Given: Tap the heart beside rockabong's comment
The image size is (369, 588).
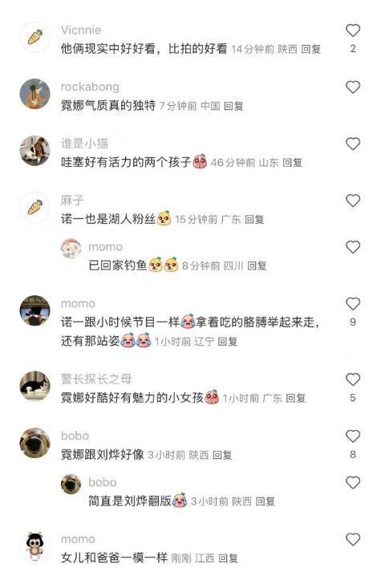Looking at the screenshot, I should [352, 87].
